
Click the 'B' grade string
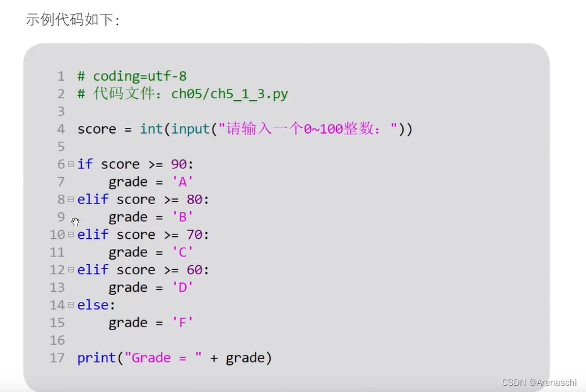[182, 217]
